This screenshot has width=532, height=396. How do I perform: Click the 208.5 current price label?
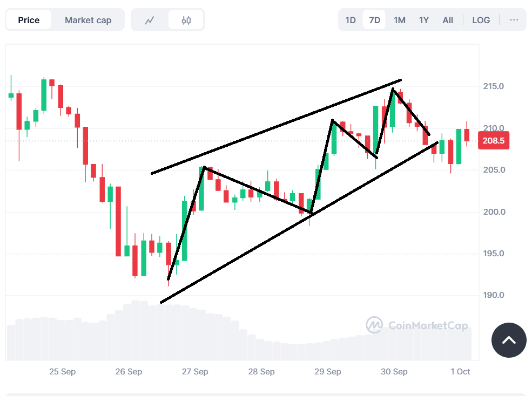coord(493,141)
